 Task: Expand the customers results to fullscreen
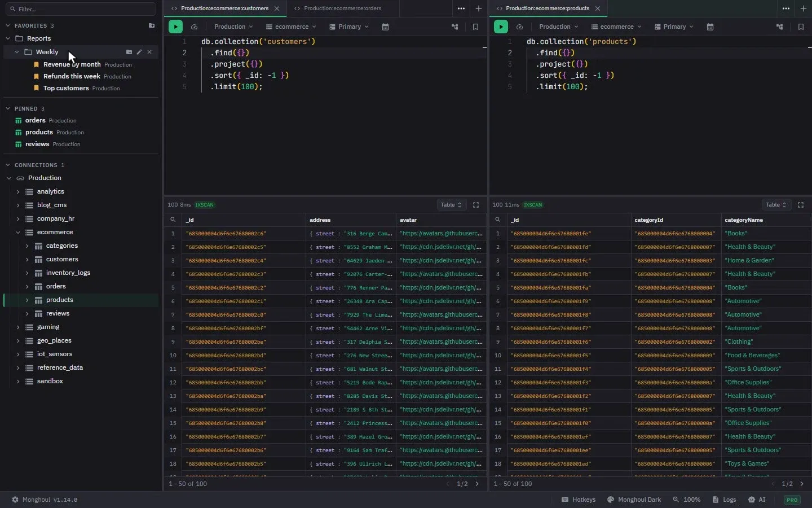coord(476,205)
